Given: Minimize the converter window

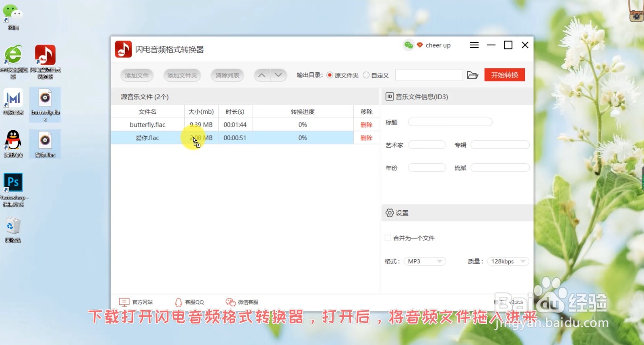Looking at the screenshot, I should [491, 45].
